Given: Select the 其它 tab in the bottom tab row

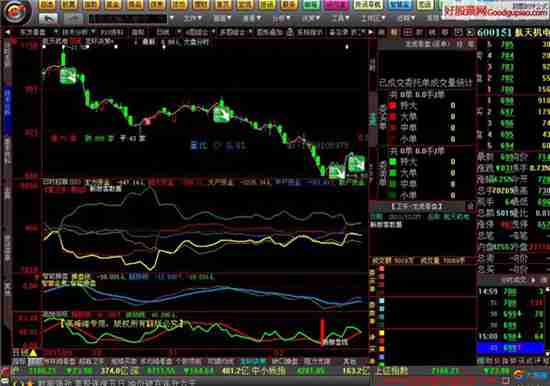Looking at the screenshot, I should [x=349, y=361].
